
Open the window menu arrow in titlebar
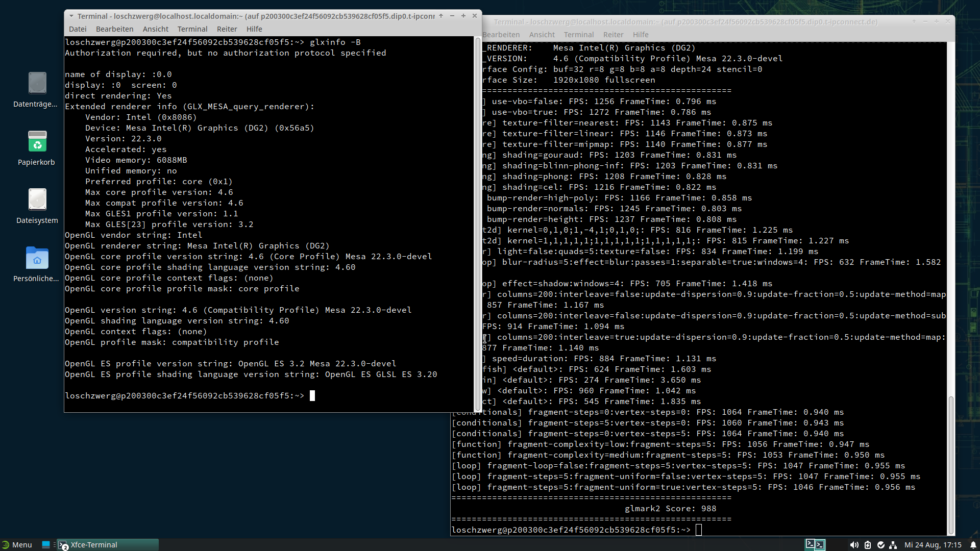[71, 16]
